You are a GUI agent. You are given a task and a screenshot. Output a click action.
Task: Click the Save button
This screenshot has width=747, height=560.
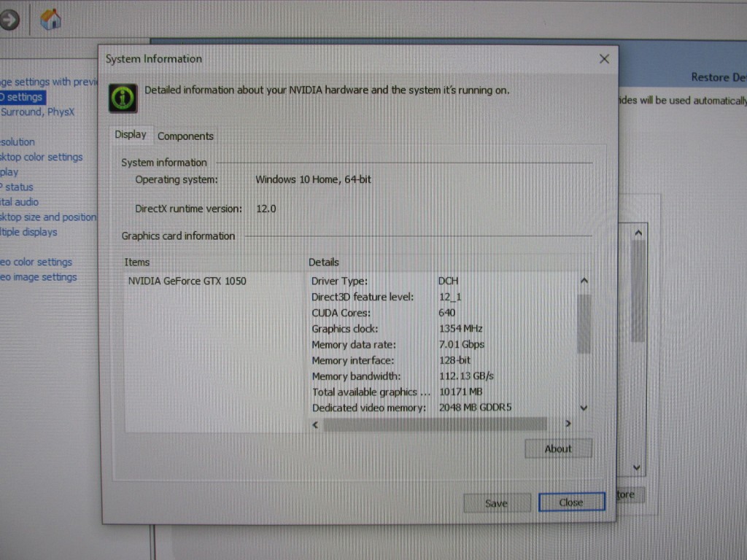click(496, 503)
